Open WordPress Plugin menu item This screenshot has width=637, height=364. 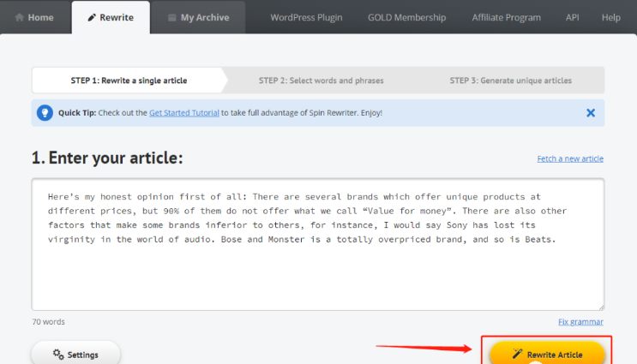(306, 17)
